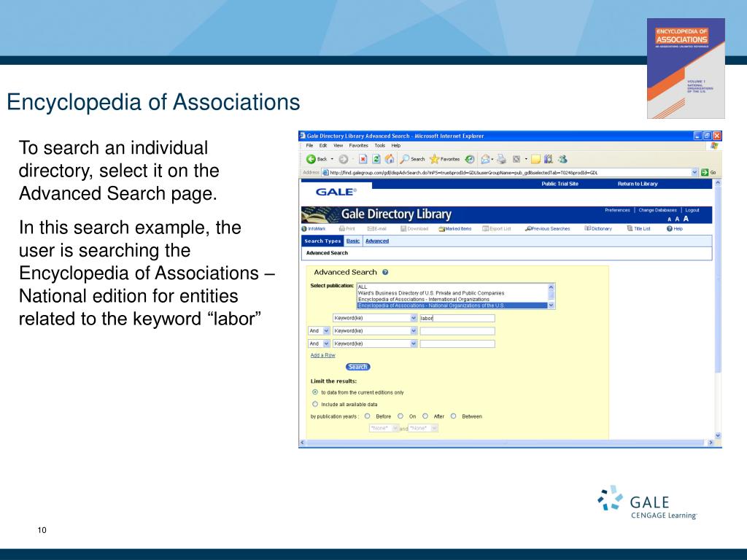
Task: Click the Messenger toolbar icon
Action: 562,159
